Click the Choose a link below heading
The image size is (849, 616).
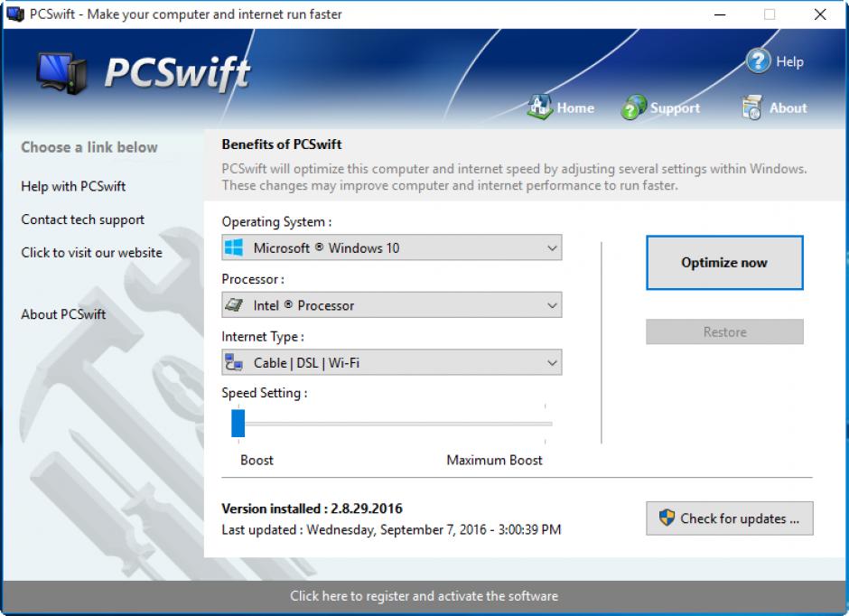(x=89, y=147)
